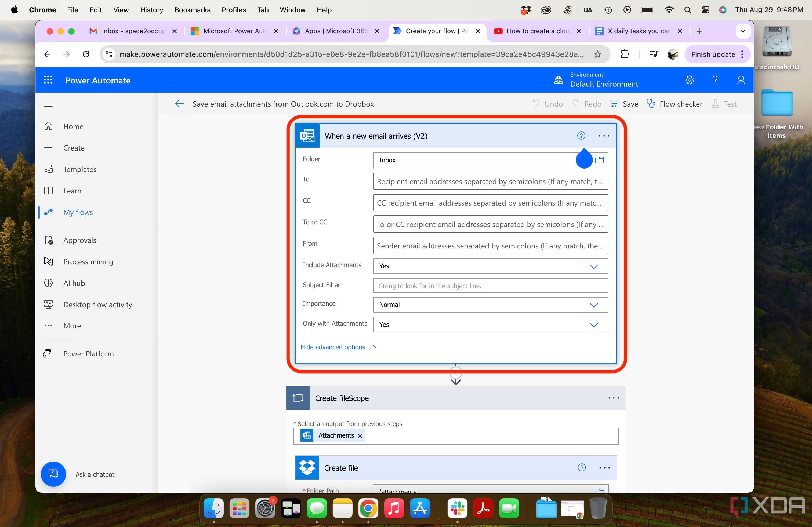Screen dimensions: 812x527
Task: Switch to the Apps Microsoft 365 tab
Action: [336, 31]
